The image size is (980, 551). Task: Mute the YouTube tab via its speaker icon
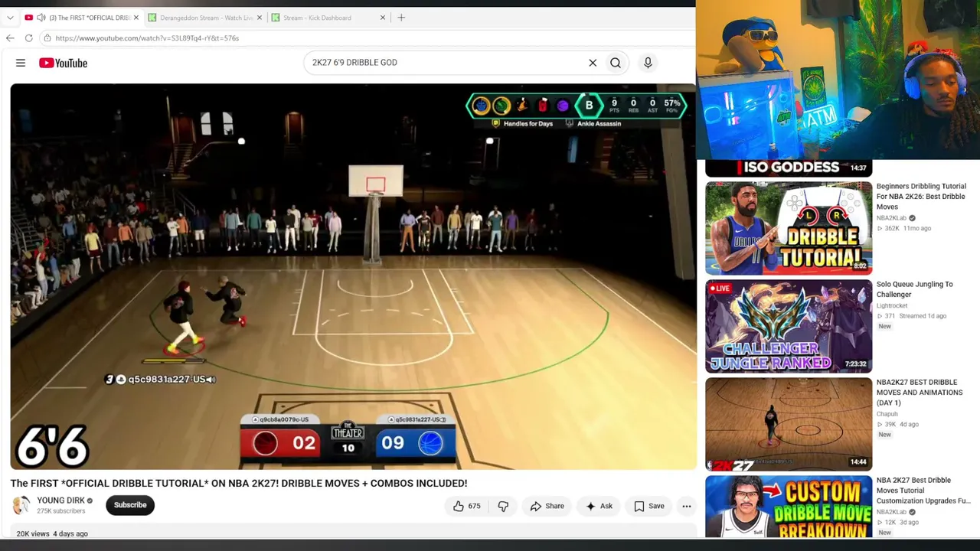click(41, 18)
